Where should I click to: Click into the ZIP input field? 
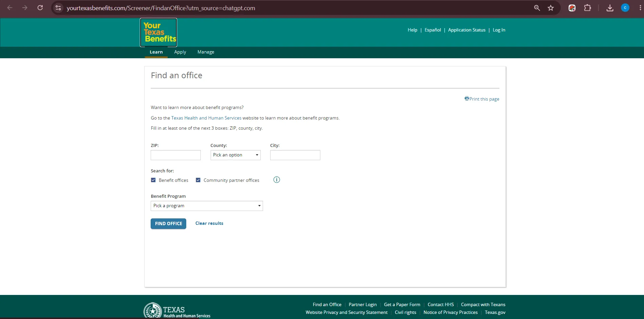tap(176, 155)
